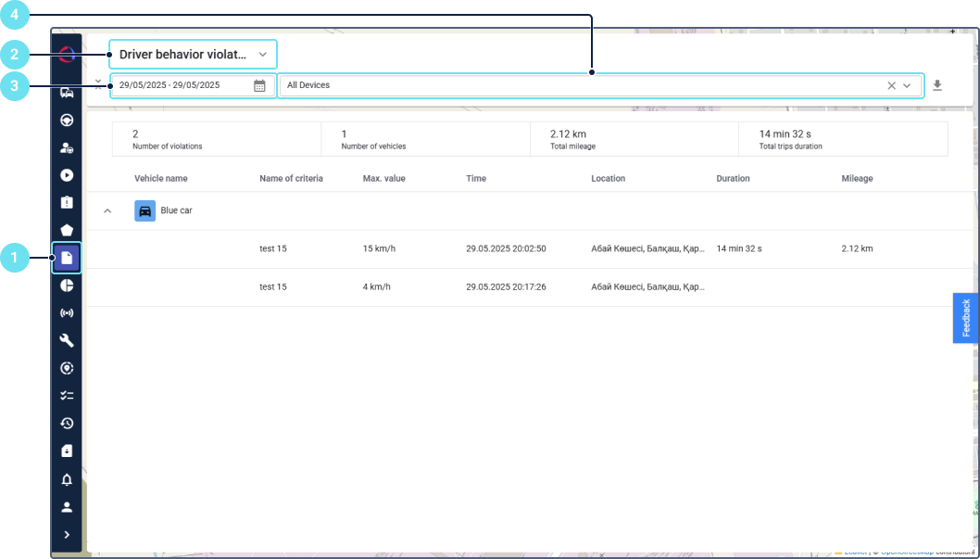Open the pie chart analytics icon
Image resolution: width=980 pixels, height=559 pixels.
tap(67, 286)
